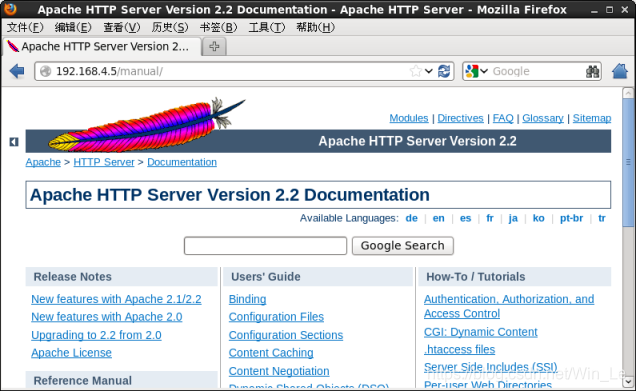This screenshot has width=636, height=392.
Task: Click the Reference Manual heading
Action: [x=83, y=381]
